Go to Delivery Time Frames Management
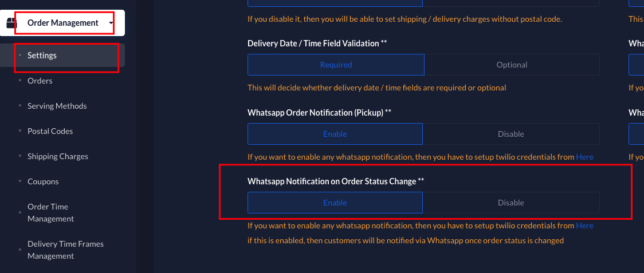This screenshot has width=644, height=273. click(x=65, y=250)
